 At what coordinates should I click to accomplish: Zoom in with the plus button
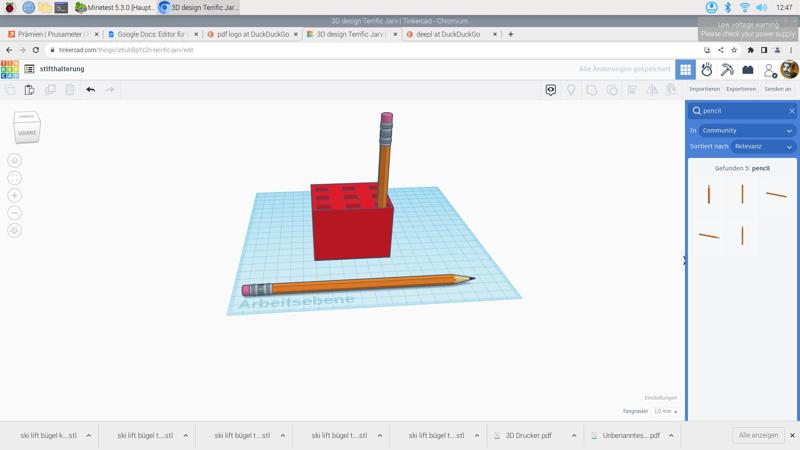click(x=14, y=195)
